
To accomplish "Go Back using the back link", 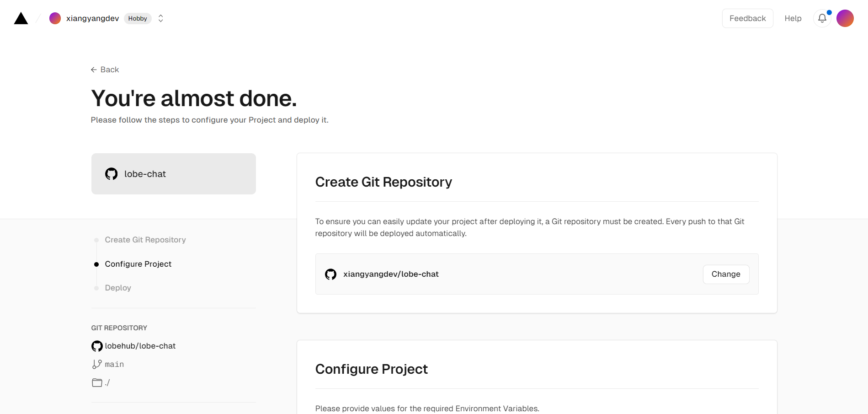I will 105,70.
